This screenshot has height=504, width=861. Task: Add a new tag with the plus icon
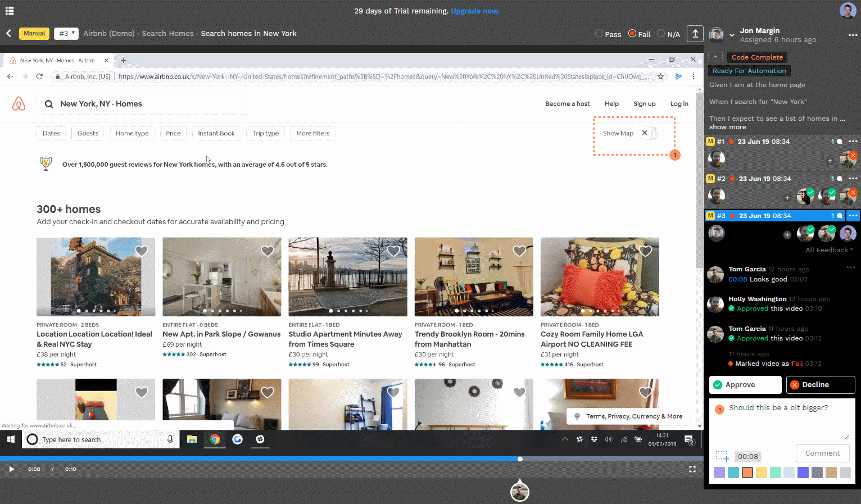point(715,57)
